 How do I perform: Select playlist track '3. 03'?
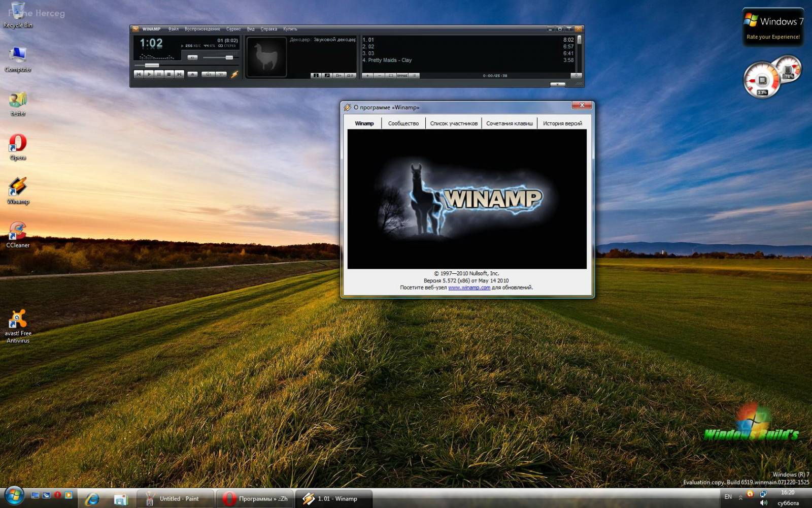(x=468, y=53)
